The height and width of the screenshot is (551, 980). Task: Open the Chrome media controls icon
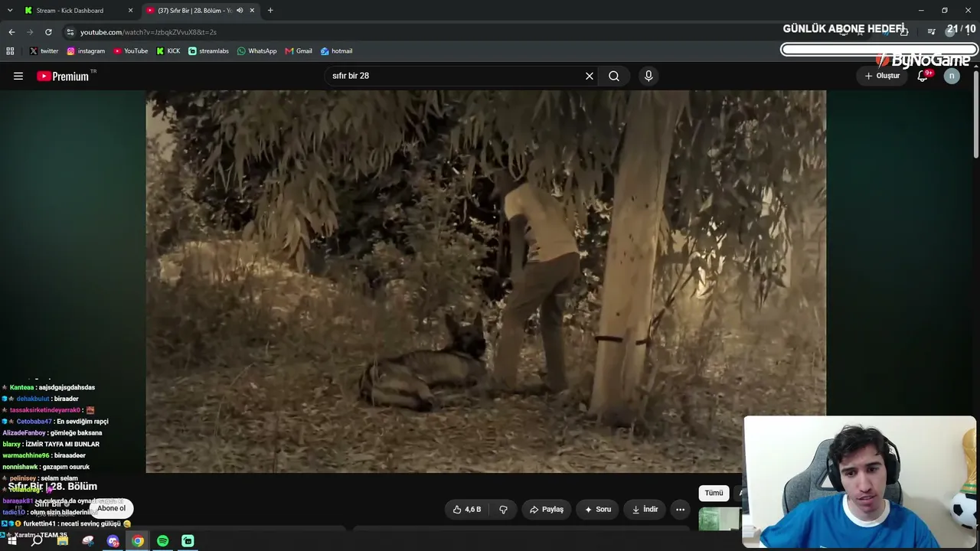[x=931, y=31]
